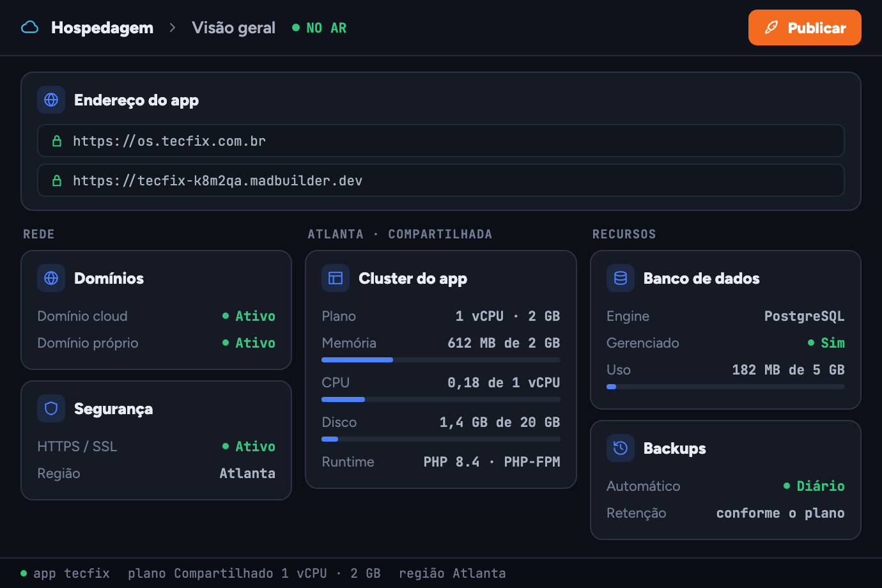The height and width of the screenshot is (588, 882).
Task: Click the Cluster do app card title
Action: [x=413, y=278]
